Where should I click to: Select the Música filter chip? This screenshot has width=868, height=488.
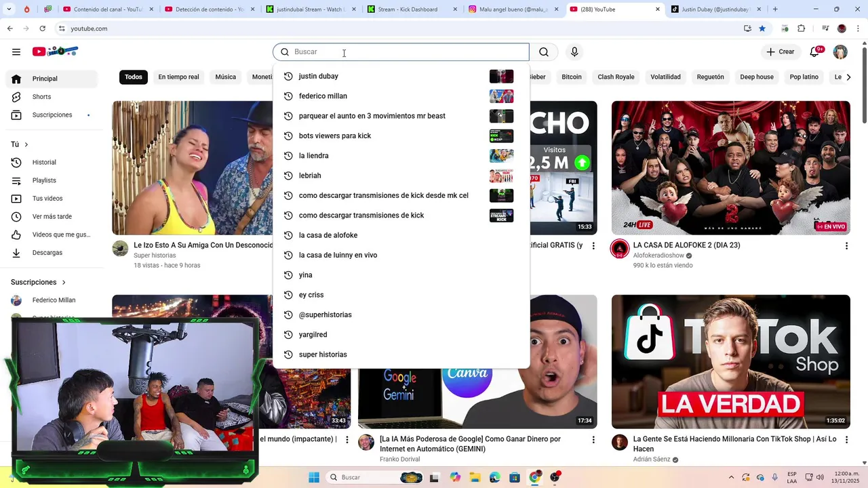(x=226, y=77)
